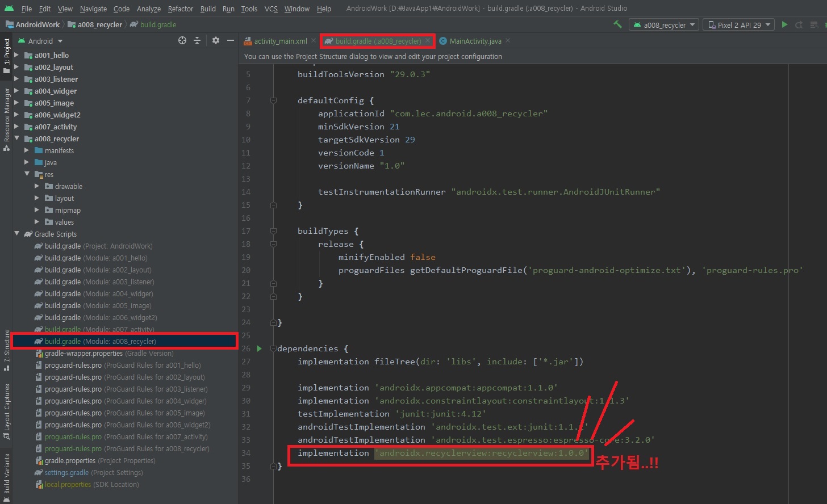Switch to the MainActivity.java tab
This screenshot has width=827, height=504.
475,41
